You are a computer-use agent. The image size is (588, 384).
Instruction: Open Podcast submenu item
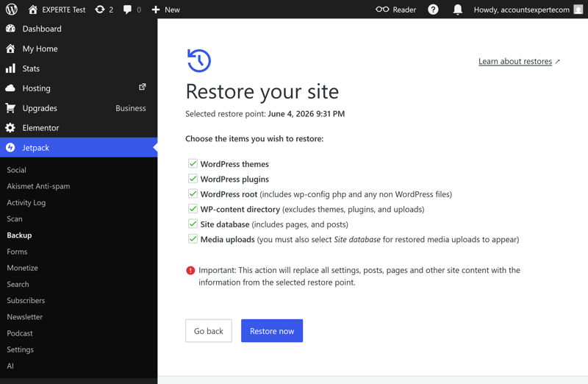(20, 333)
